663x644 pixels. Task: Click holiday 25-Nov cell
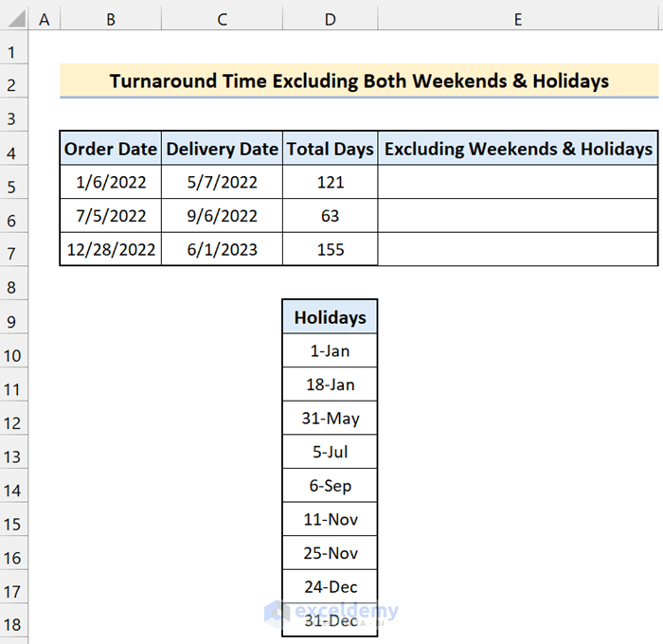pyautogui.click(x=331, y=553)
